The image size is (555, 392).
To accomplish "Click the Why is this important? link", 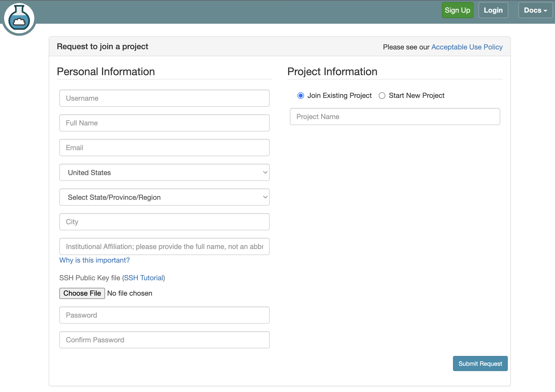I will click(x=94, y=260).
